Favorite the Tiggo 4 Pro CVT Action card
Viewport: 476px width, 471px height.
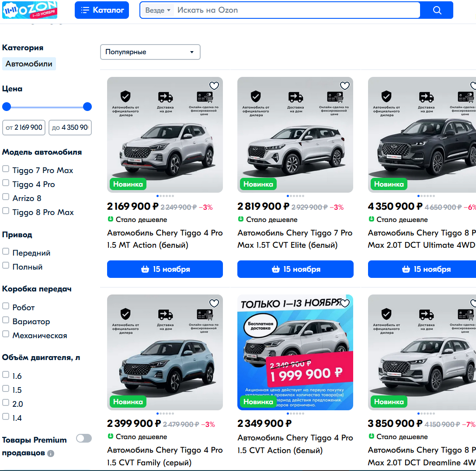(344, 303)
